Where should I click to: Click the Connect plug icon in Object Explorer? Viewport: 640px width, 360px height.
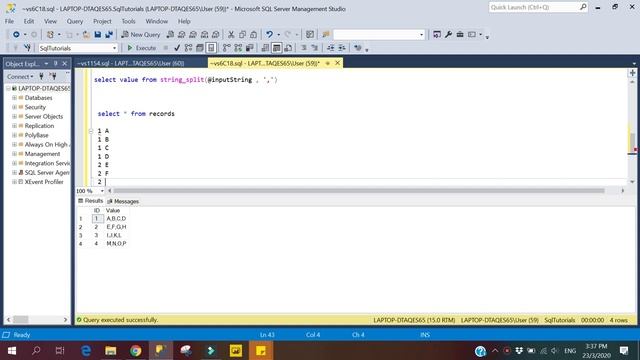point(41,76)
